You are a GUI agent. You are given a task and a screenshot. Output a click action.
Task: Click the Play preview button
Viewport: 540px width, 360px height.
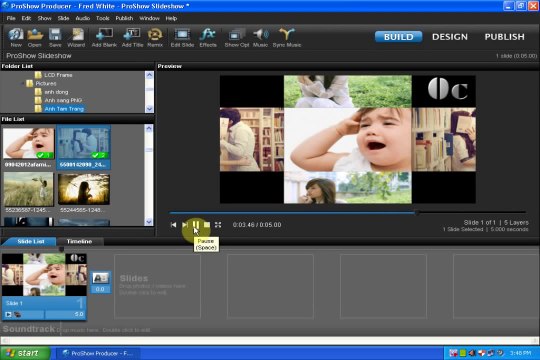pos(185,225)
